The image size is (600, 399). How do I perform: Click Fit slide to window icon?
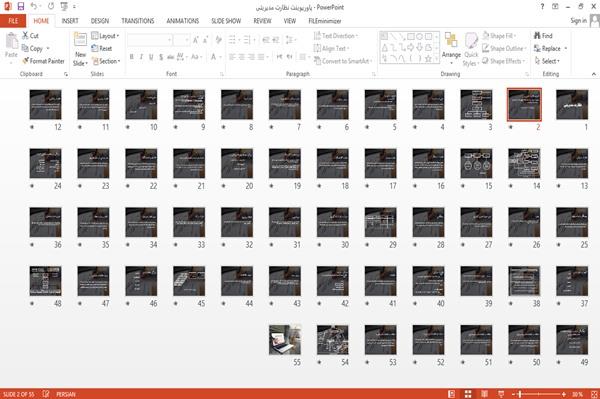[594, 394]
